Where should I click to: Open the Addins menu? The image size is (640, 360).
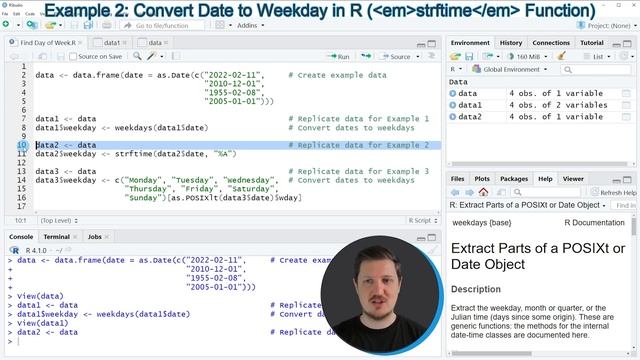[251, 25]
